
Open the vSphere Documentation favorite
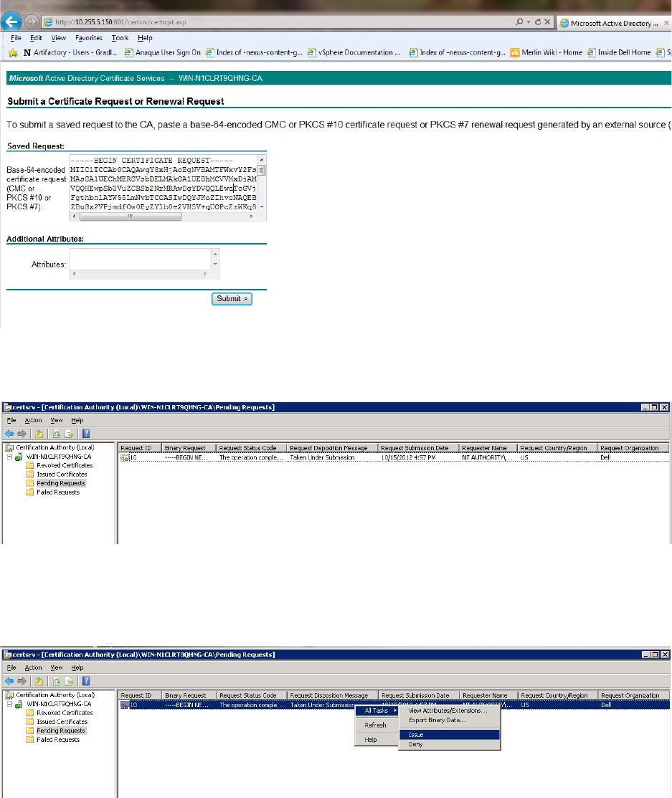pos(354,52)
